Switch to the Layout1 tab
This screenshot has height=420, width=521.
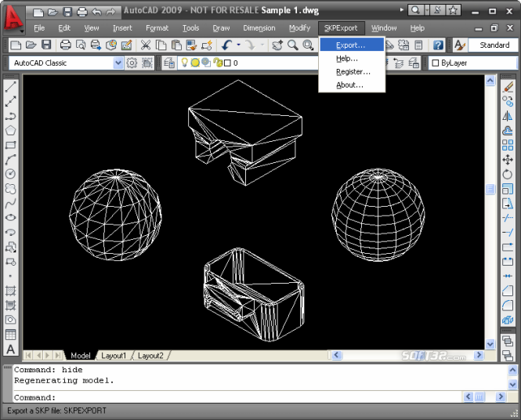[114, 356]
